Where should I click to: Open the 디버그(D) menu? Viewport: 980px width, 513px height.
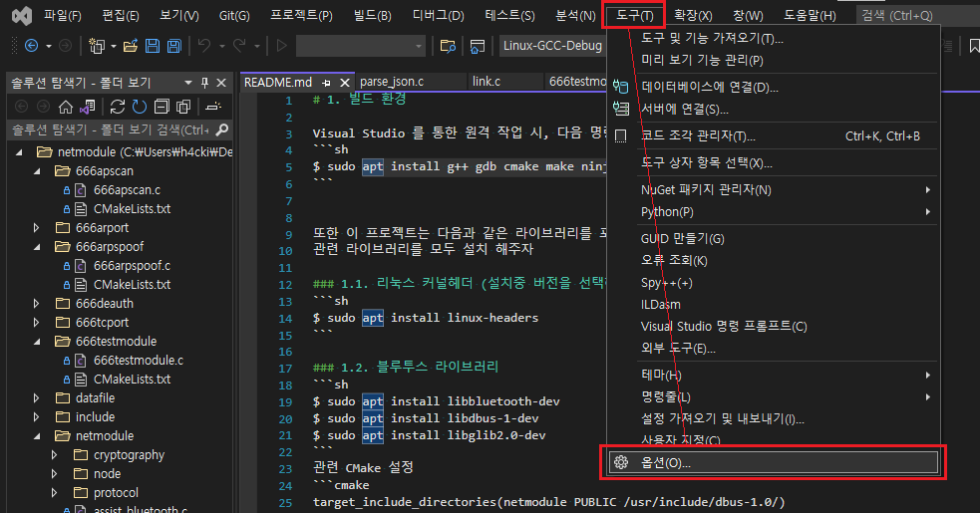point(438,16)
